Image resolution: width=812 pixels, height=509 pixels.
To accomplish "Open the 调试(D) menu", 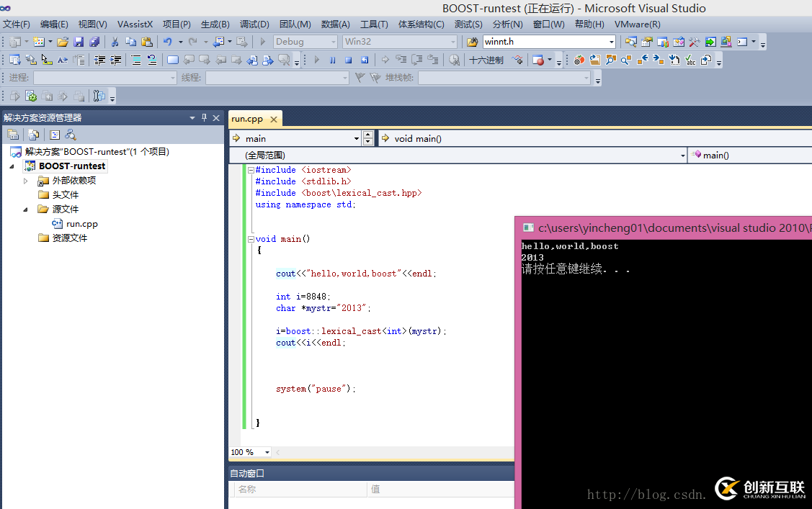I will click(254, 24).
